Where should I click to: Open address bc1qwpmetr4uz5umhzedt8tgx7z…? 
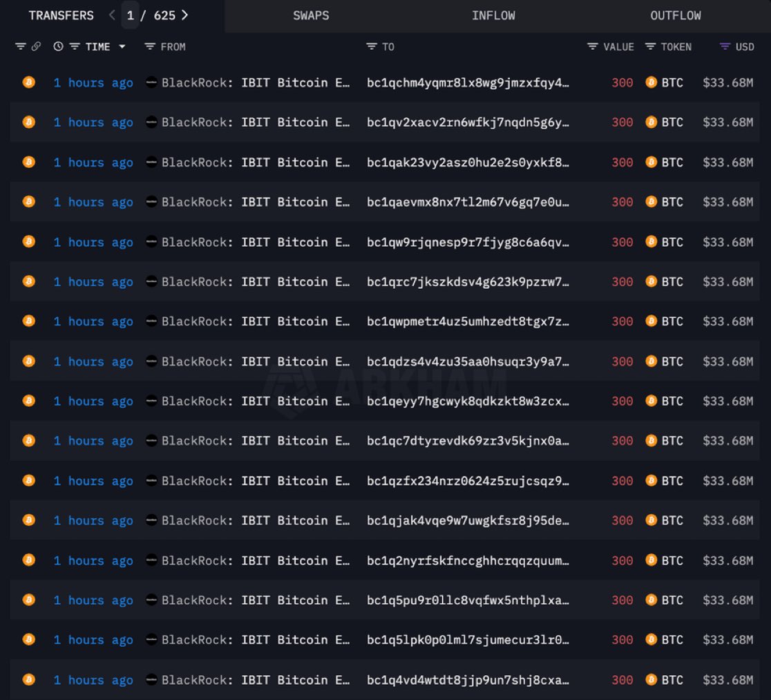(468, 321)
